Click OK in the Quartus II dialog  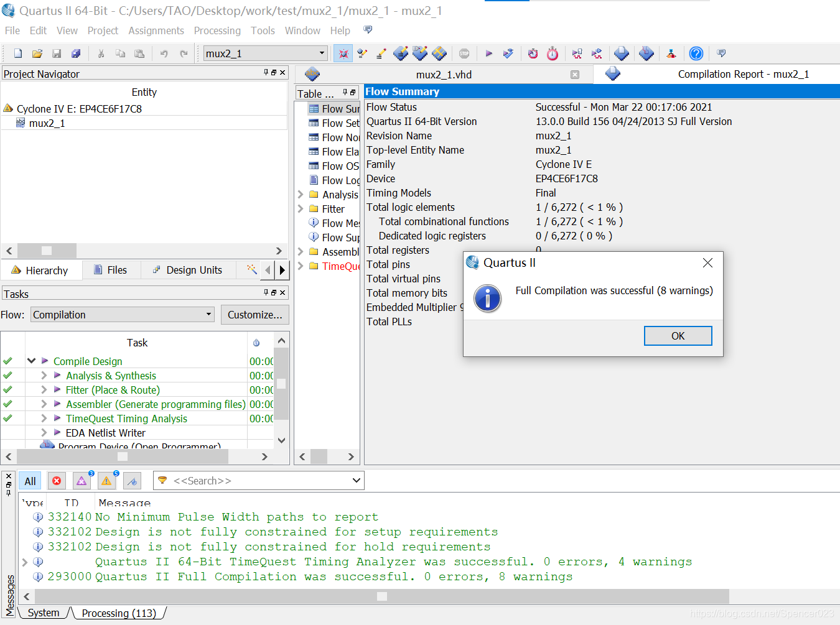click(x=678, y=336)
